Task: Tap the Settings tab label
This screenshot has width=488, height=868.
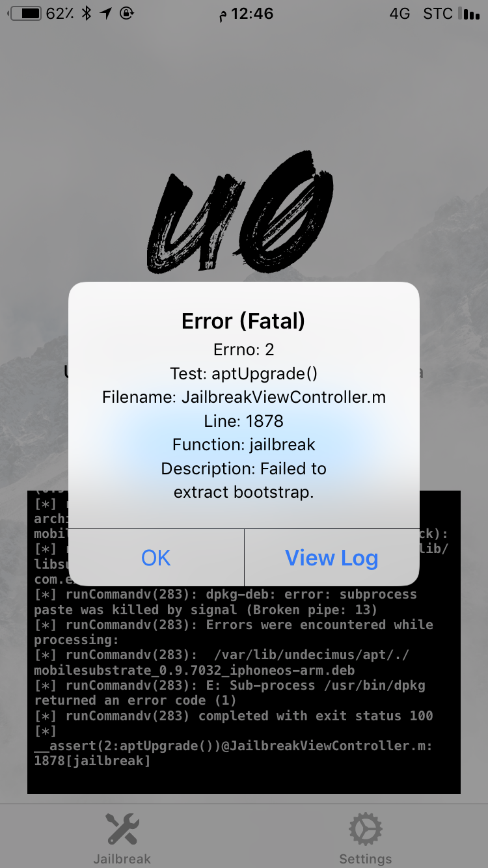Action: (366, 859)
